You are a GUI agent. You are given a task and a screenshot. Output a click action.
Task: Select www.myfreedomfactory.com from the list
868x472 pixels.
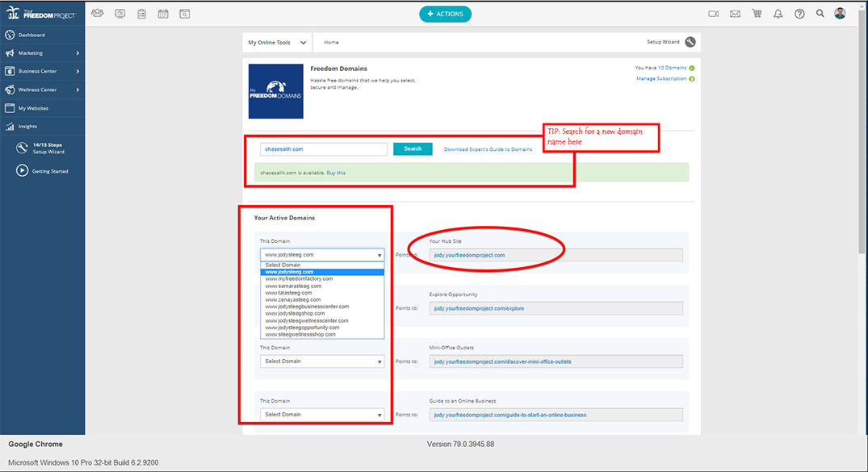tap(322, 279)
